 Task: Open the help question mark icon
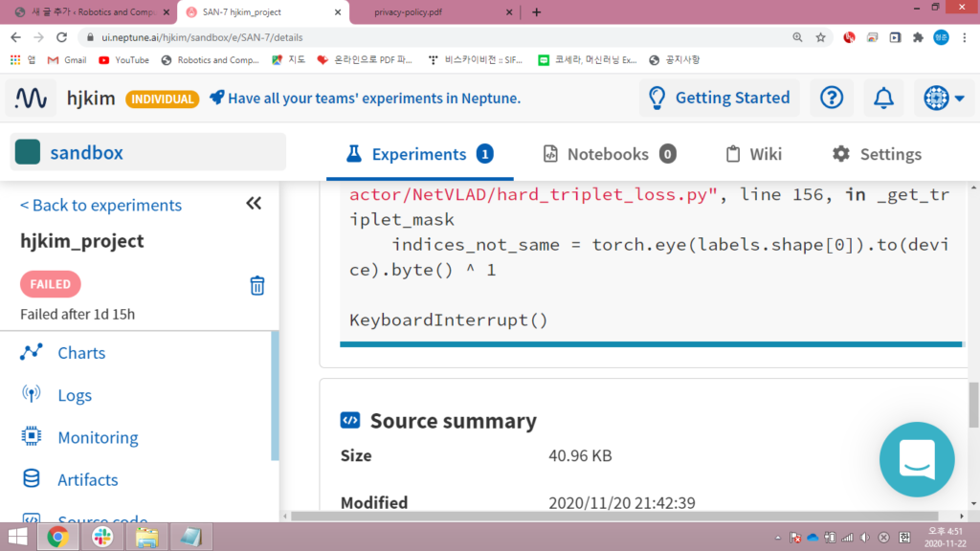832,98
